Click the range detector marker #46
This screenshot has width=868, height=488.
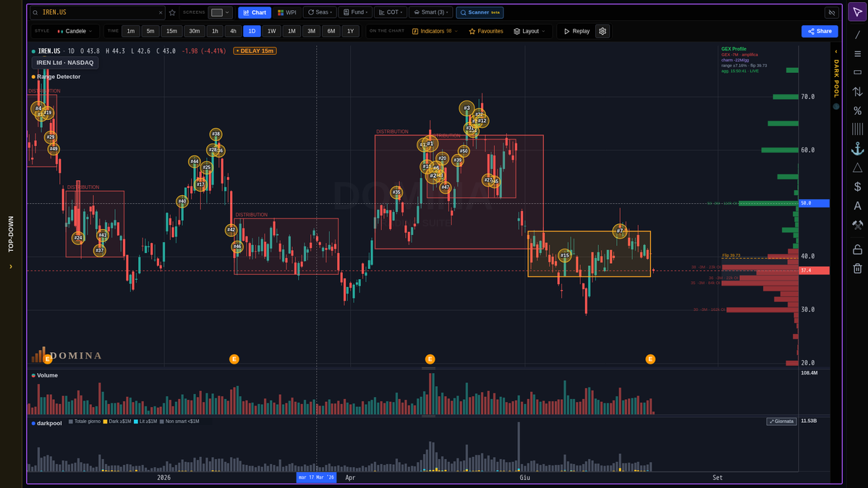pyautogui.click(x=237, y=247)
